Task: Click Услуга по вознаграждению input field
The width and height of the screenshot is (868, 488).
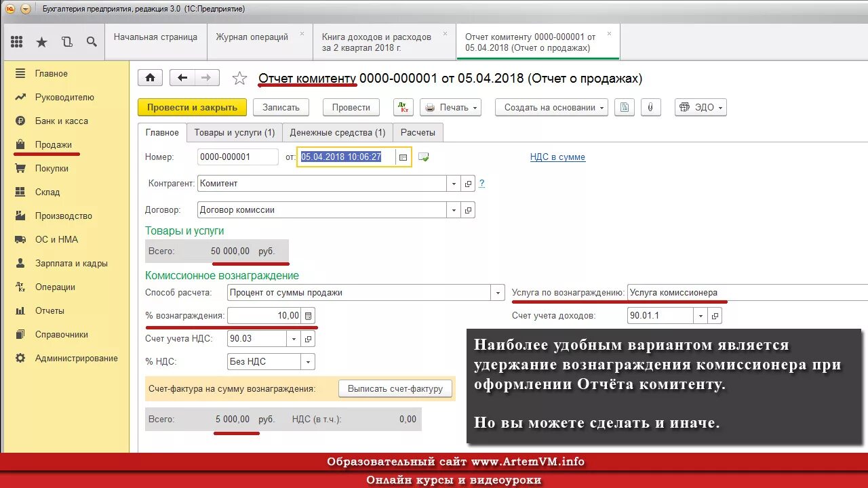Action: (x=747, y=293)
